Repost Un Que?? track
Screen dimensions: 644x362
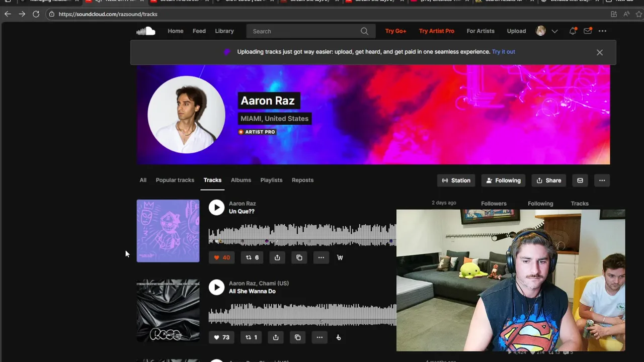(x=252, y=257)
